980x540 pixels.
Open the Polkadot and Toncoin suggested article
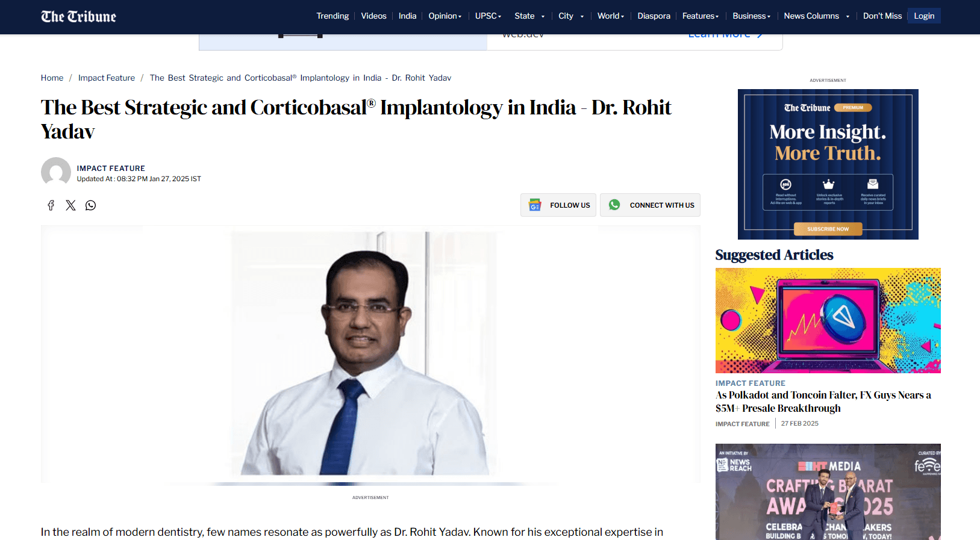(823, 402)
